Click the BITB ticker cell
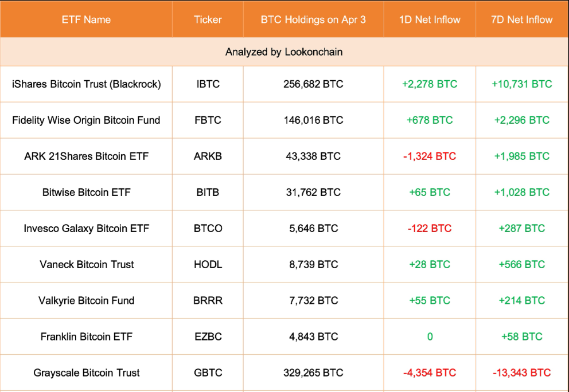 tap(208, 193)
